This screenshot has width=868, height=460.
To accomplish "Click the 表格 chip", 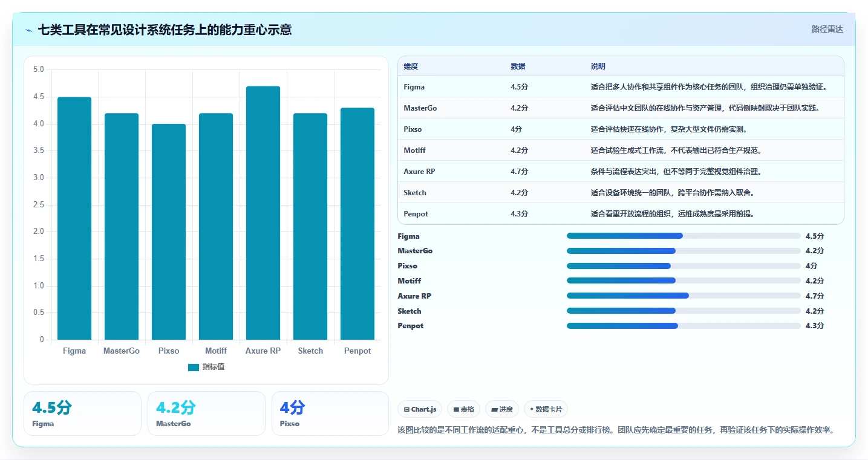I will coord(463,409).
